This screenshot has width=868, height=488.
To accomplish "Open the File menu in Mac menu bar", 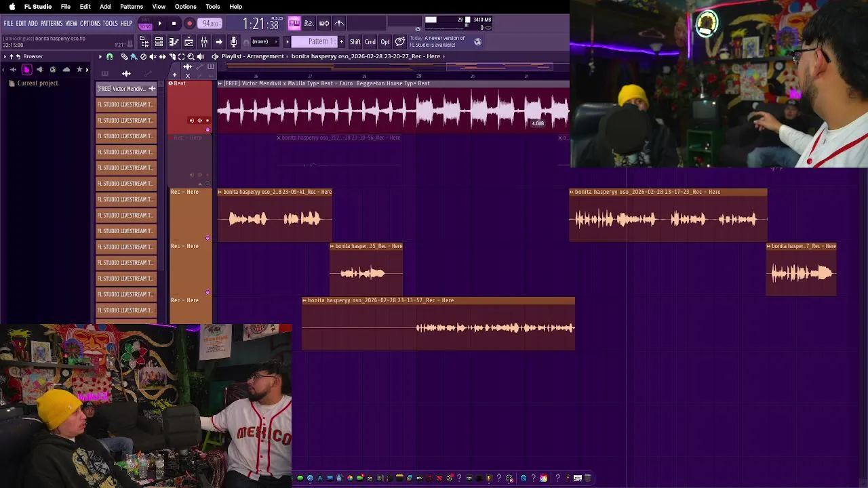I will (66, 7).
